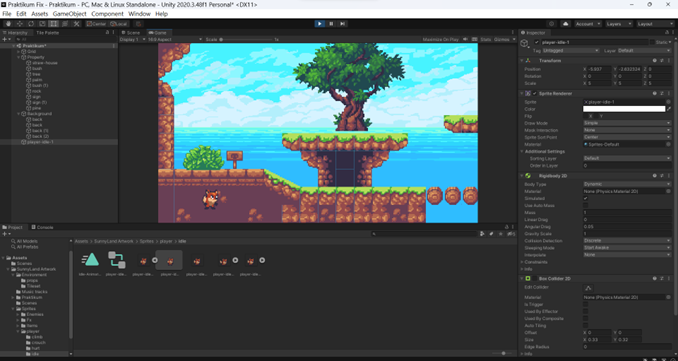This screenshot has height=361, width=678.
Task: Open the Layout dropdown
Action: pos(656,24)
